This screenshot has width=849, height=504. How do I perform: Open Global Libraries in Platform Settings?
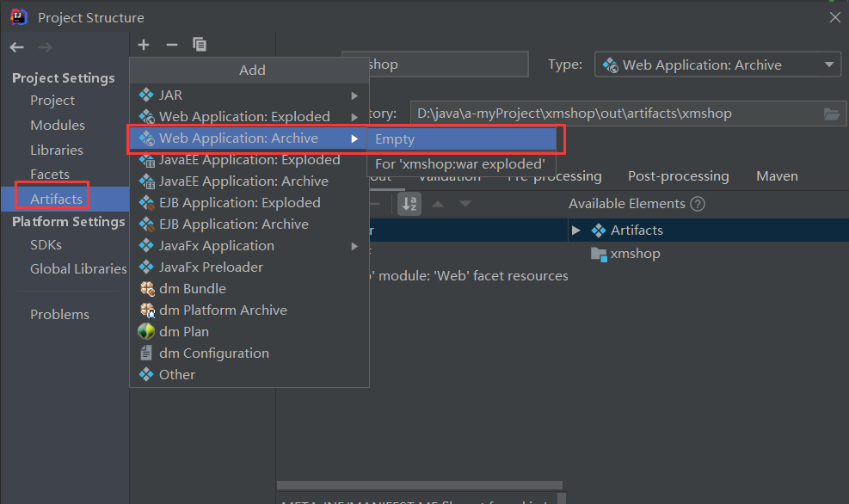(x=78, y=269)
